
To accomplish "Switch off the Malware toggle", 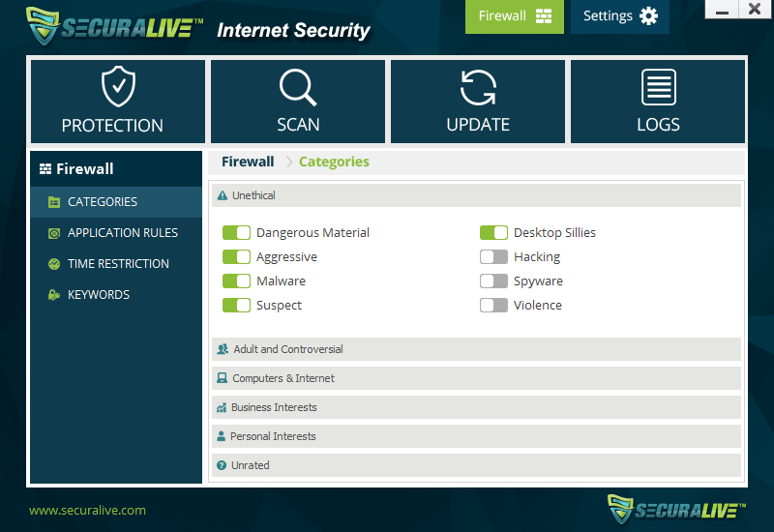I will tap(236, 281).
